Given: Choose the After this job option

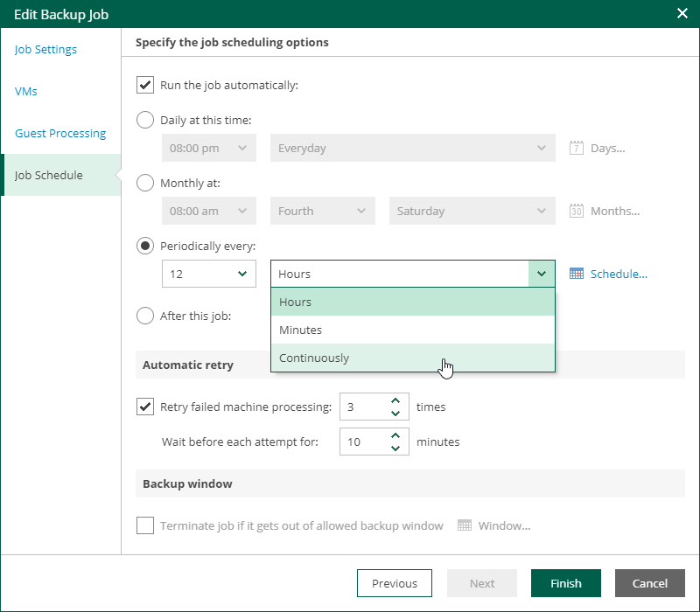Looking at the screenshot, I should (145, 316).
